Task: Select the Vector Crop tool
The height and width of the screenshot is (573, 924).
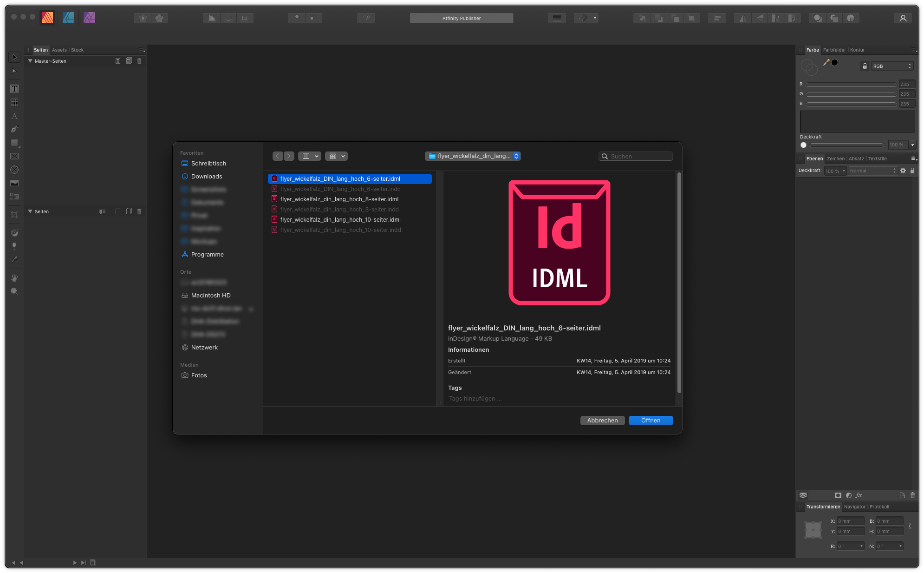Action: pos(14,215)
